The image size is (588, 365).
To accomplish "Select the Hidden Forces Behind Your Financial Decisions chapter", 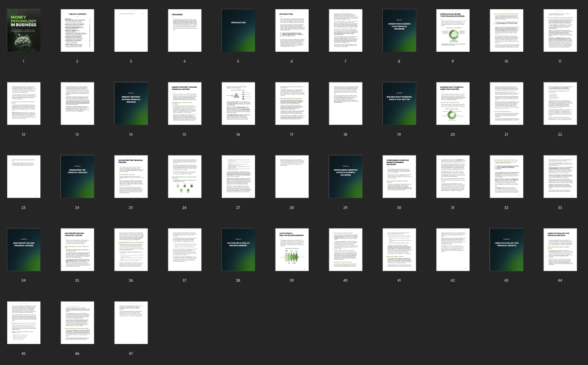I will click(399, 30).
